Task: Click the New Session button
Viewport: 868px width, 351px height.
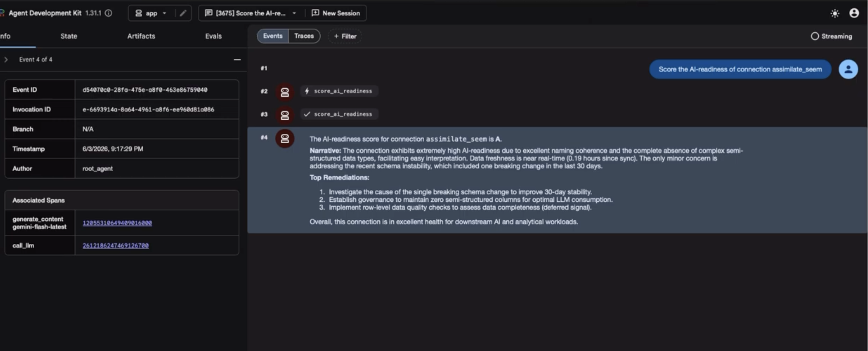Action: pos(336,13)
